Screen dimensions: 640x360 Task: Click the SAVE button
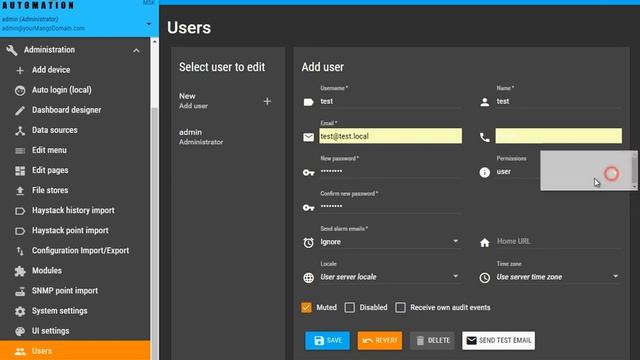coord(327,340)
